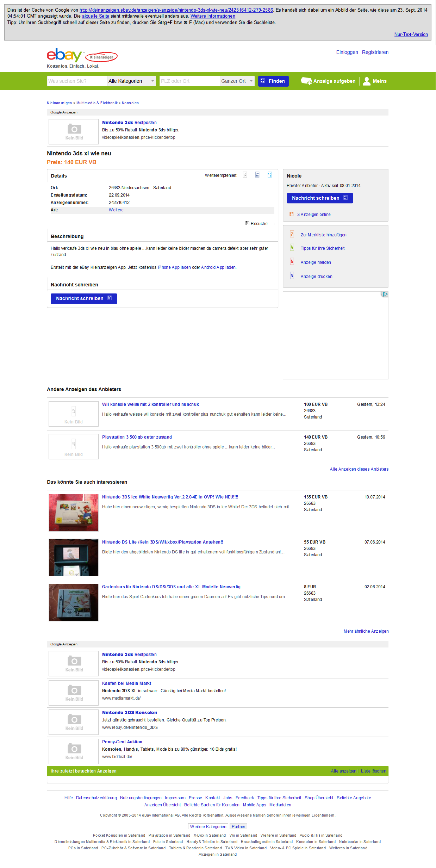Click the red icon beside Anzeige melden

pos(292,261)
